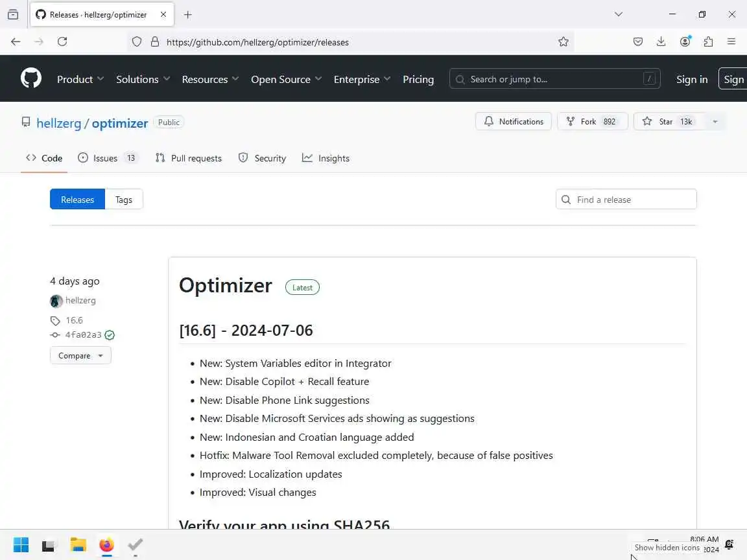Image resolution: width=747 pixels, height=560 pixels.
Task: Open the Firefox account icon
Action: click(685, 42)
